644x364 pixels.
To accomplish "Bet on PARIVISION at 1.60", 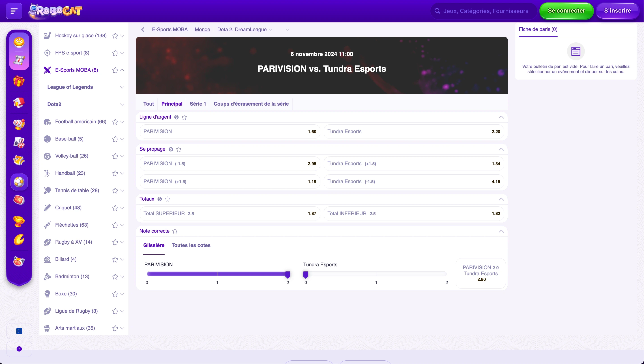I will tap(230, 131).
